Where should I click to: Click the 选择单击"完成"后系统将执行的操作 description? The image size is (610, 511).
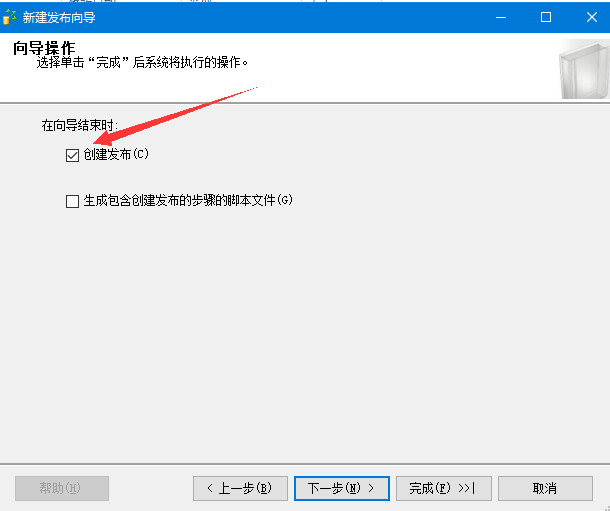pyautogui.click(x=142, y=62)
